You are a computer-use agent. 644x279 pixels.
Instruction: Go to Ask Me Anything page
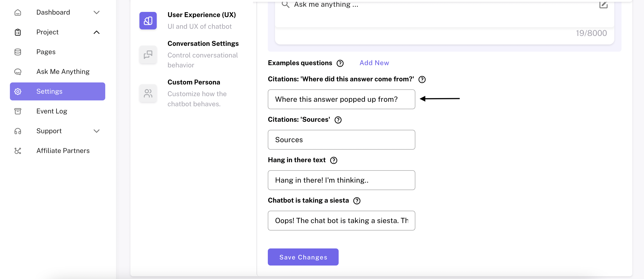point(63,72)
